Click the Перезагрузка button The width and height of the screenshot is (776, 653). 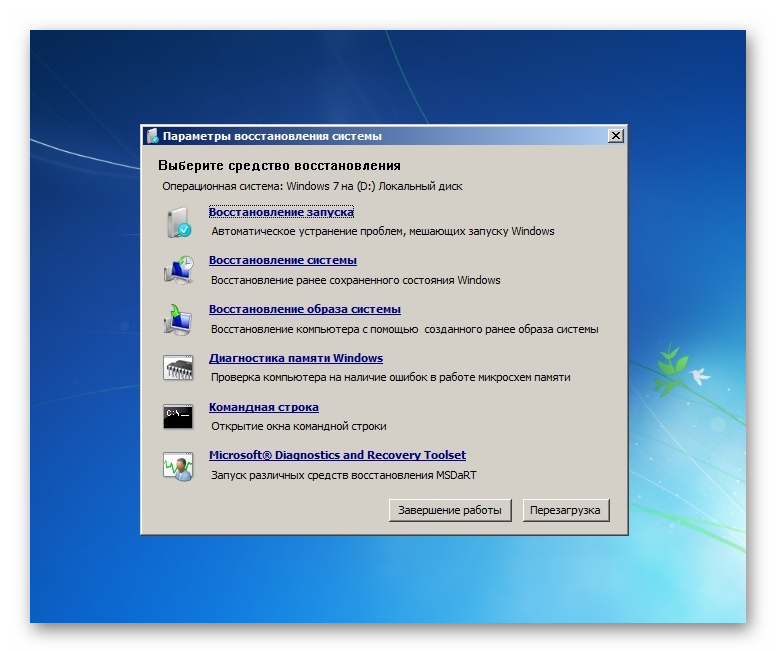[x=566, y=510]
